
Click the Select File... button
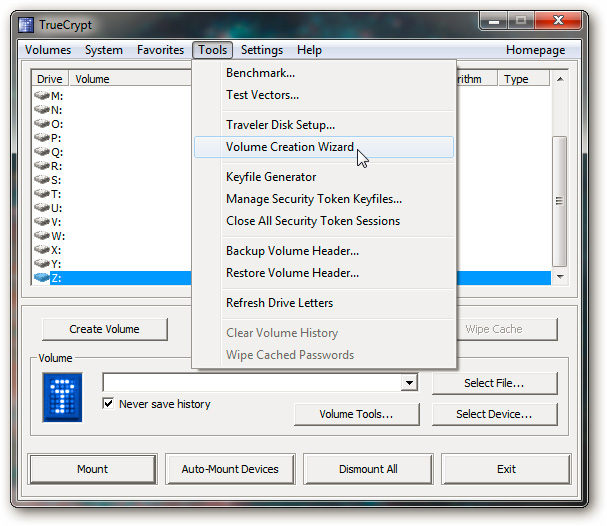[x=494, y=383]
